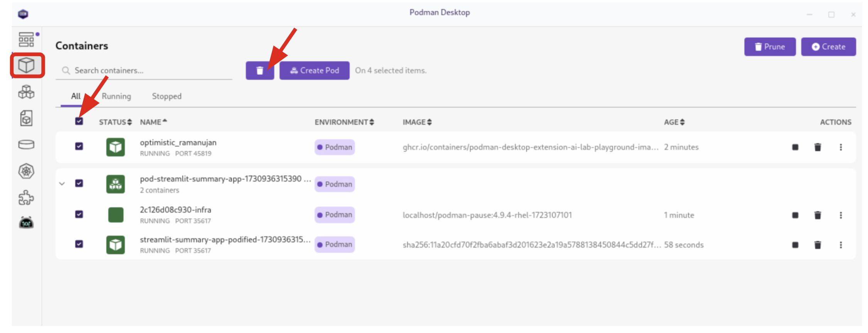Open the kebab menu for optimistic_ramanujan
868x333 pixels.
coord(841,147)
